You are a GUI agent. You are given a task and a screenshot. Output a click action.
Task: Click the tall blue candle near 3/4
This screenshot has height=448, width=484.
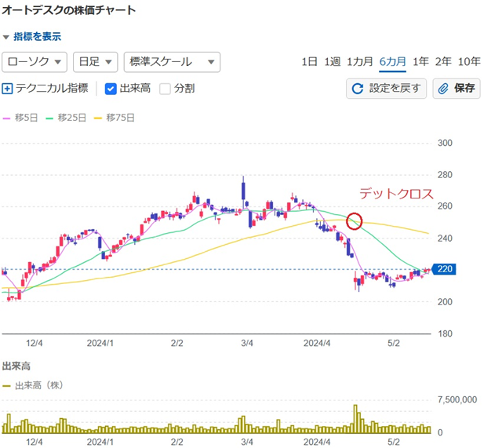[x=243, y=191]
